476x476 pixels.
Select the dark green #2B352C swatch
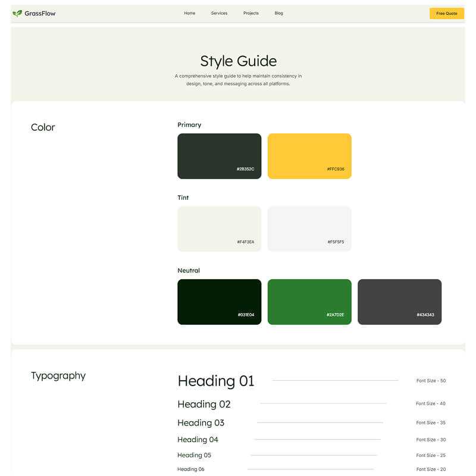pos(219,156)
